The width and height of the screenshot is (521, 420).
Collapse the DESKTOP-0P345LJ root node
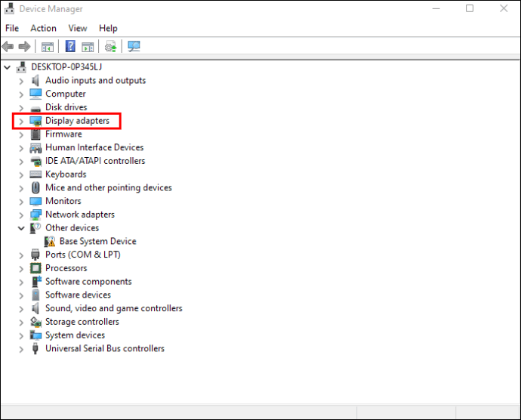(8, 67)
